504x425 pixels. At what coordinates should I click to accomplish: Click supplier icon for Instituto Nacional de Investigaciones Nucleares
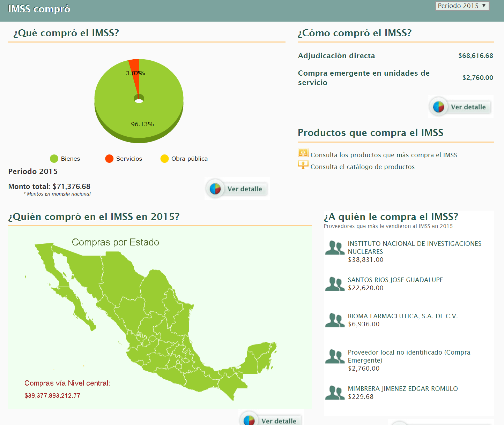point(335,248)
